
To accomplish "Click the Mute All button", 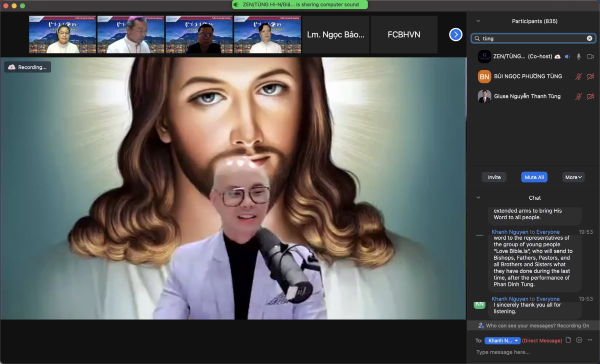I will 534,177.
